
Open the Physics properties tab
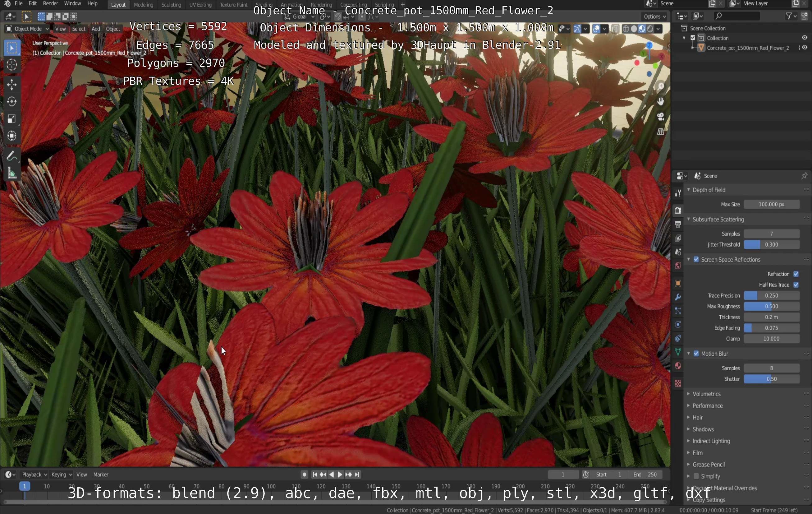[678, 325]
